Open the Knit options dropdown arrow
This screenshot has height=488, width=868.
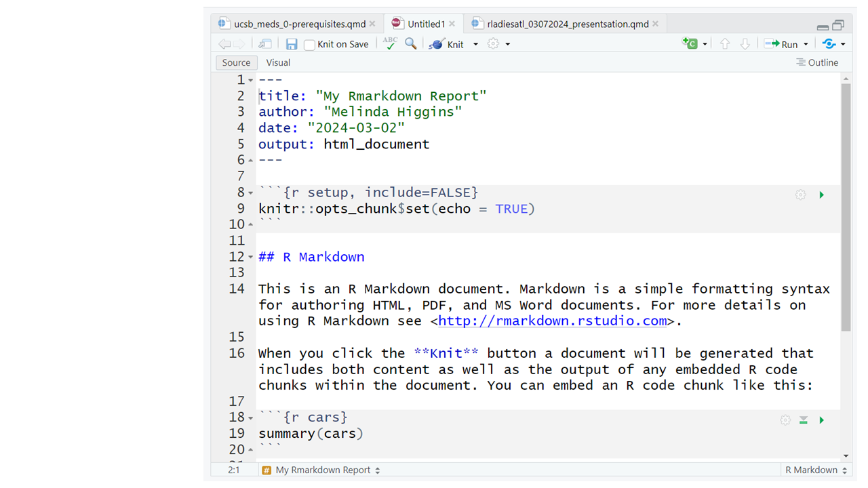pyautogui.click(x=475, y=45)
